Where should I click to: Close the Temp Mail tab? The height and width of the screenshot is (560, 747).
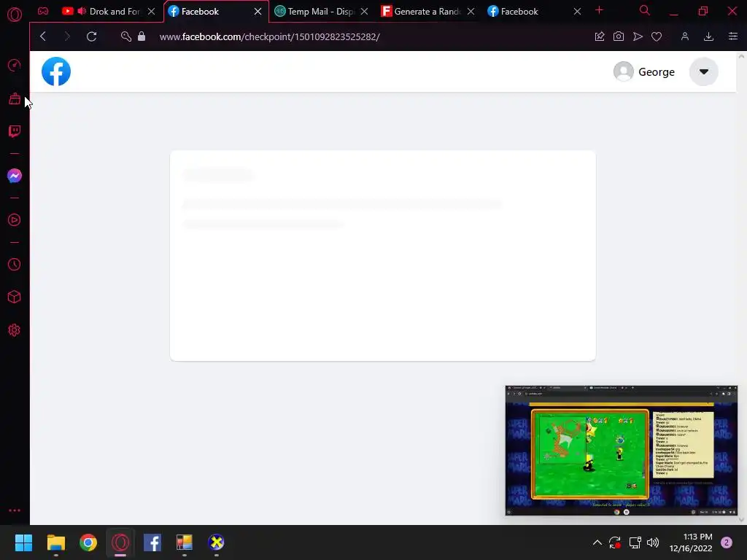click(x=365, y=11)
